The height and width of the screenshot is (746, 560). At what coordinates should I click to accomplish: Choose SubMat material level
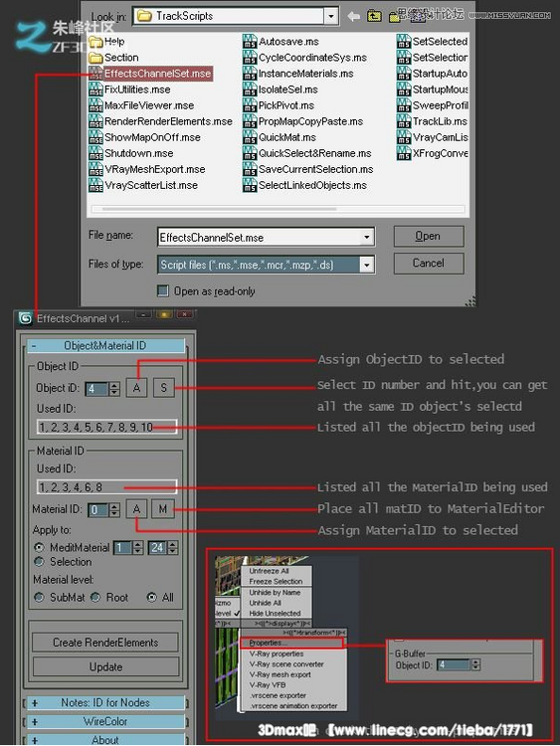point(40,597)
